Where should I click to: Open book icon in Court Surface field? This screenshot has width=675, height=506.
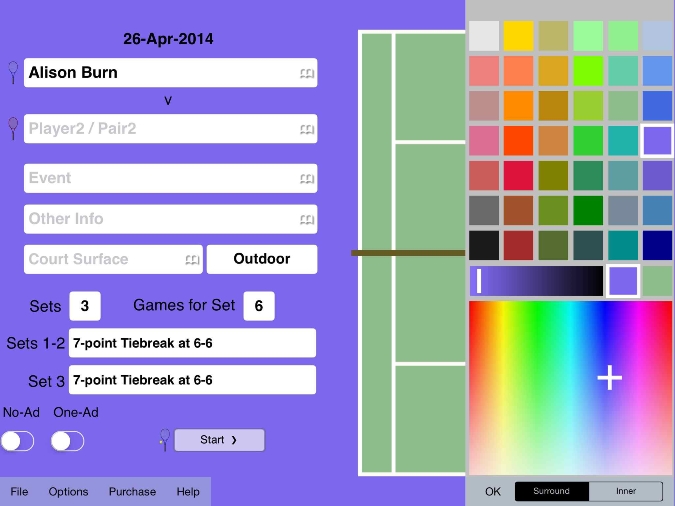[x=192, y=260]
